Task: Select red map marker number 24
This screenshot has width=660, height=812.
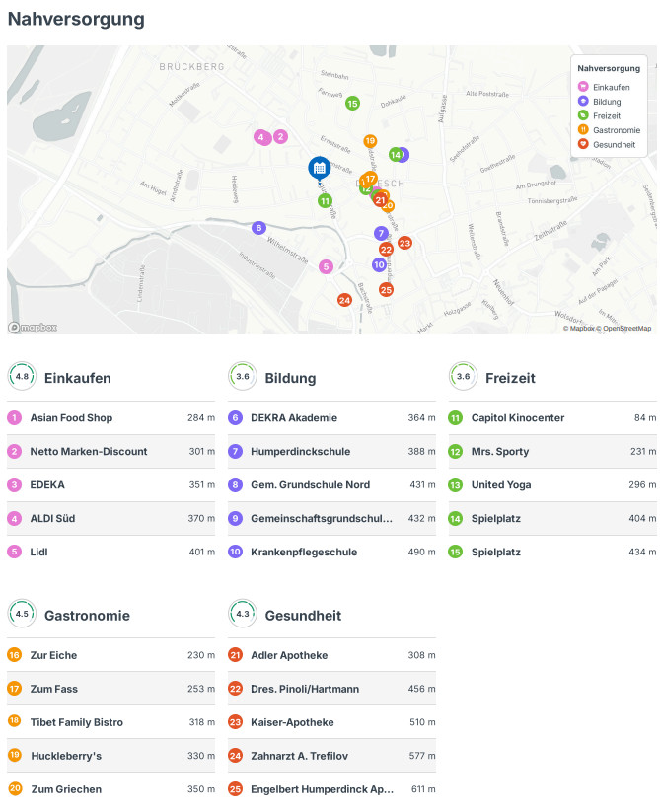Action: click(344, 299)
